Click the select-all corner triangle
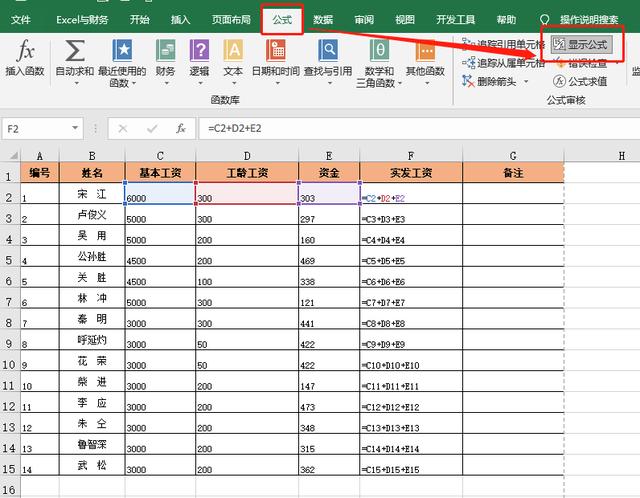 [14, 156]
